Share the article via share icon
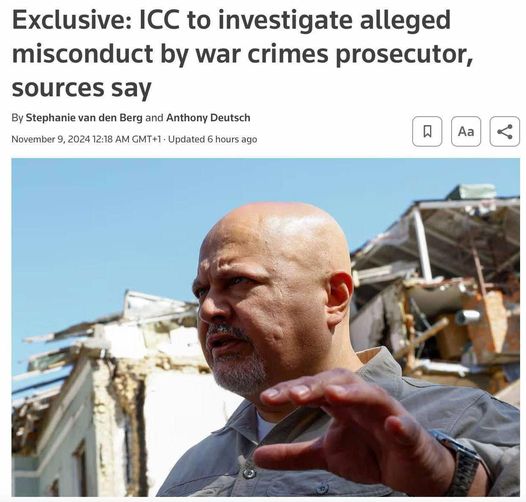 coord(505,131)
